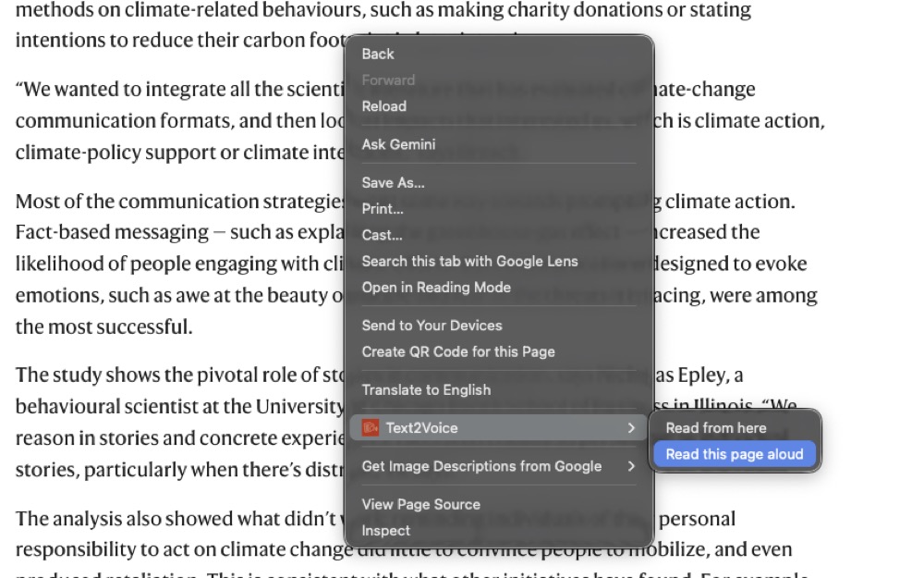Click the paragraph text 'Fact-based messaging'

point(112,232)
